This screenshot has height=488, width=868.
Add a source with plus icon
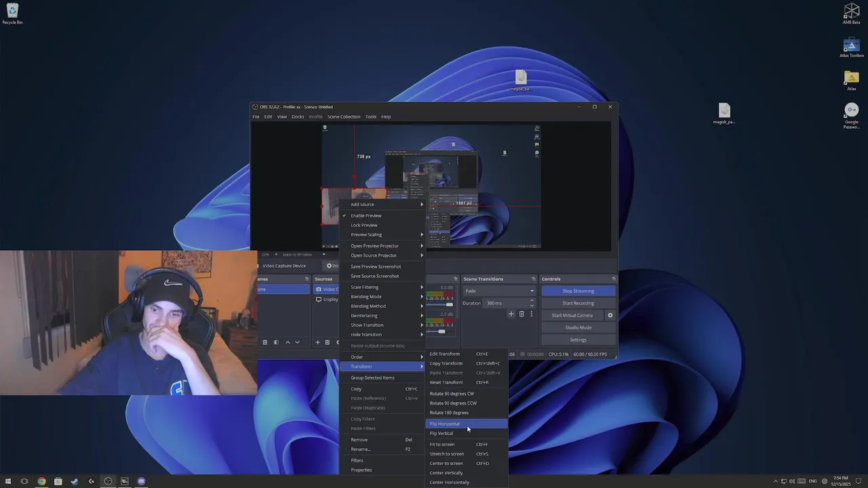(317, 342)
